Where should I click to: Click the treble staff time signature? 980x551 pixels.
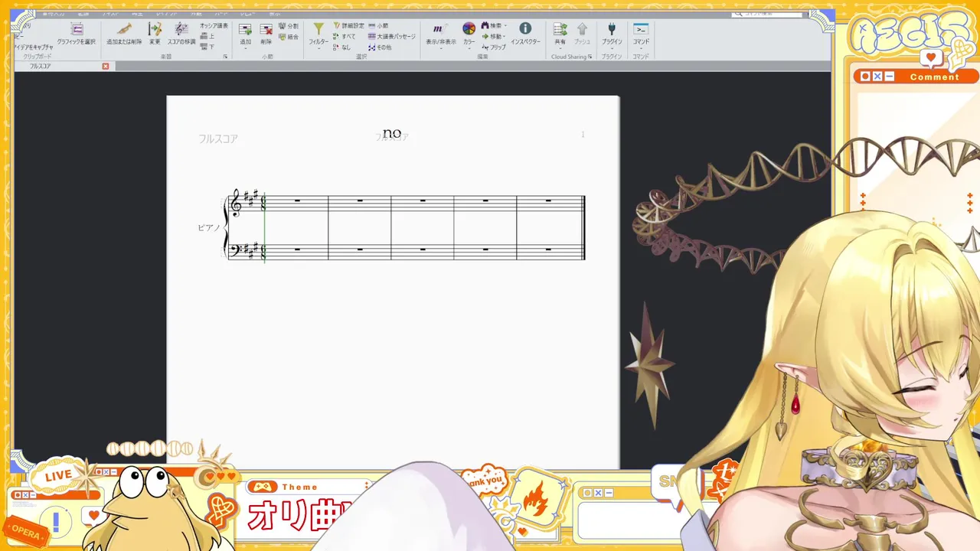264,203
